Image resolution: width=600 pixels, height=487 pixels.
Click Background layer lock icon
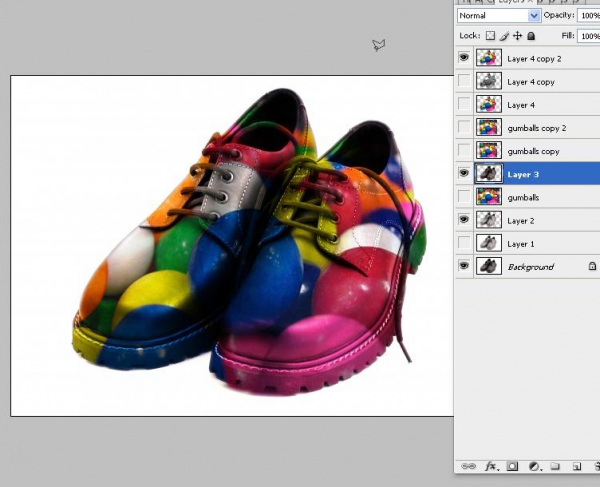coord(592,266)
